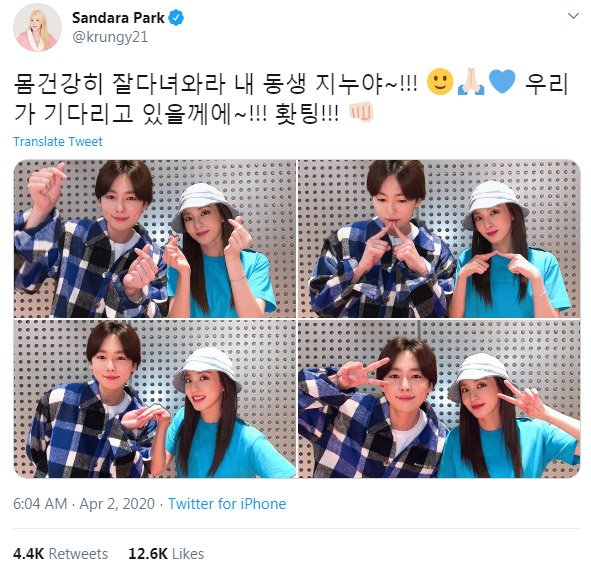Open the 6:04 AM Apr 2, 2020 timestamp
Screen dimensions: 591x563
click(x=84, y=504)
